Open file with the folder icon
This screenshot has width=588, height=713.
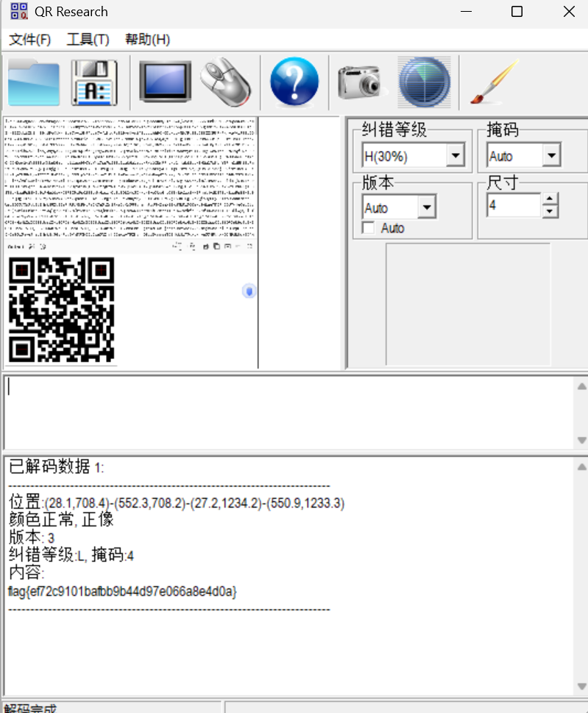34,82
